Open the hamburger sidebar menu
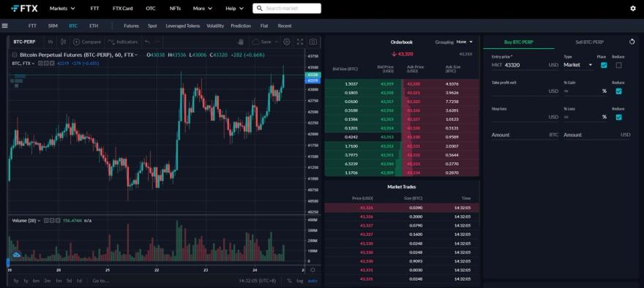Viewport: 644px width, 288px height. [5, 26]
